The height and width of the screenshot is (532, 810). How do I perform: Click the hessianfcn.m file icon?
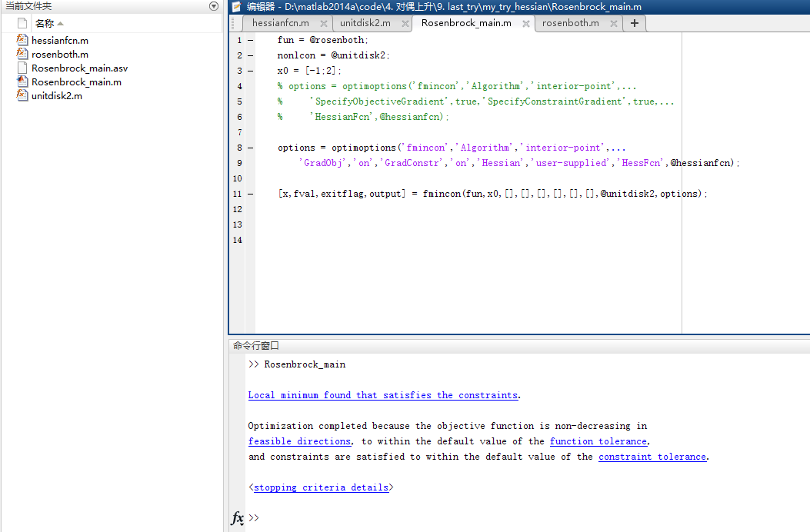point(22,40)
